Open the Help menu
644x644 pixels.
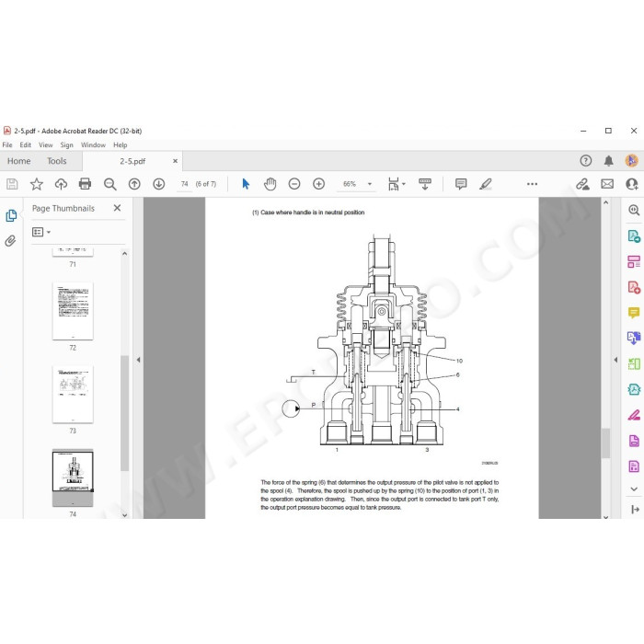tap(121, 145)
